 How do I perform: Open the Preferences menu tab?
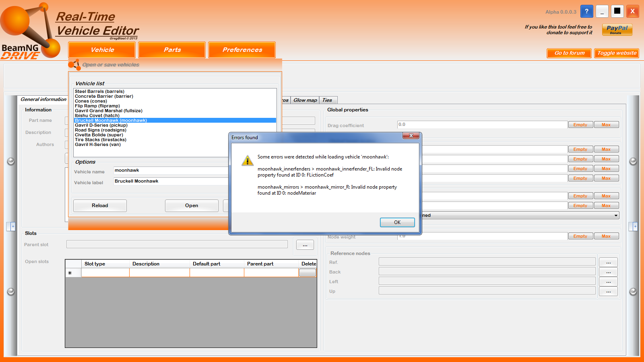(242, 50)
